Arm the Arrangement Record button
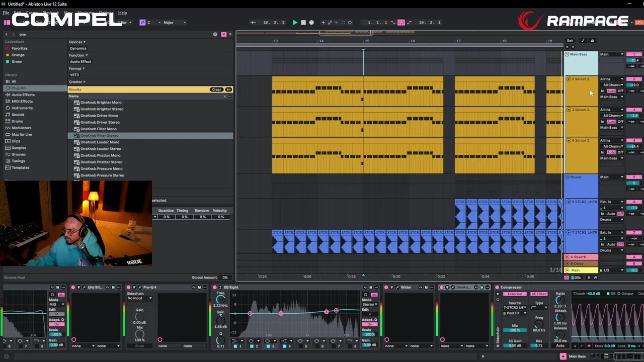644x362 pixels. point(311,23)
